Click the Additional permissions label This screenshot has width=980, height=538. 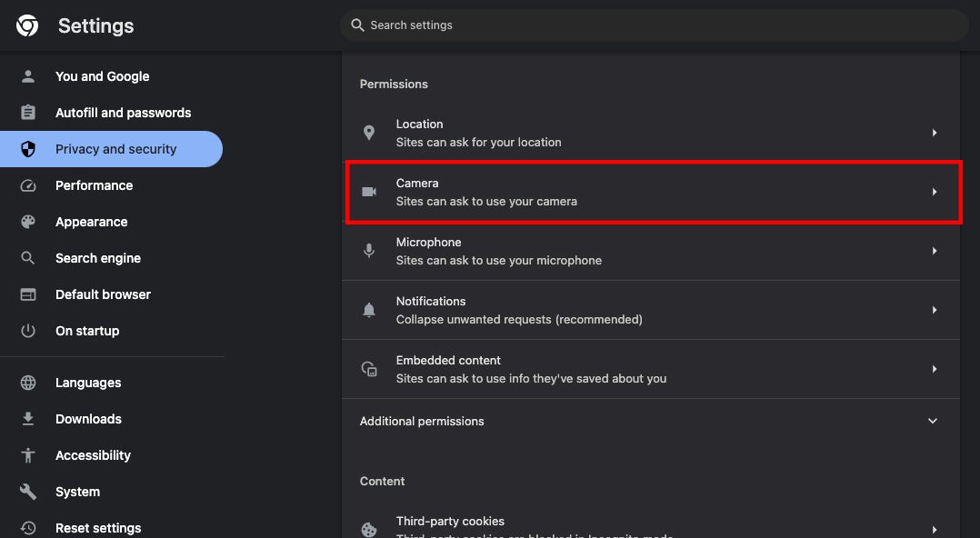422,421
